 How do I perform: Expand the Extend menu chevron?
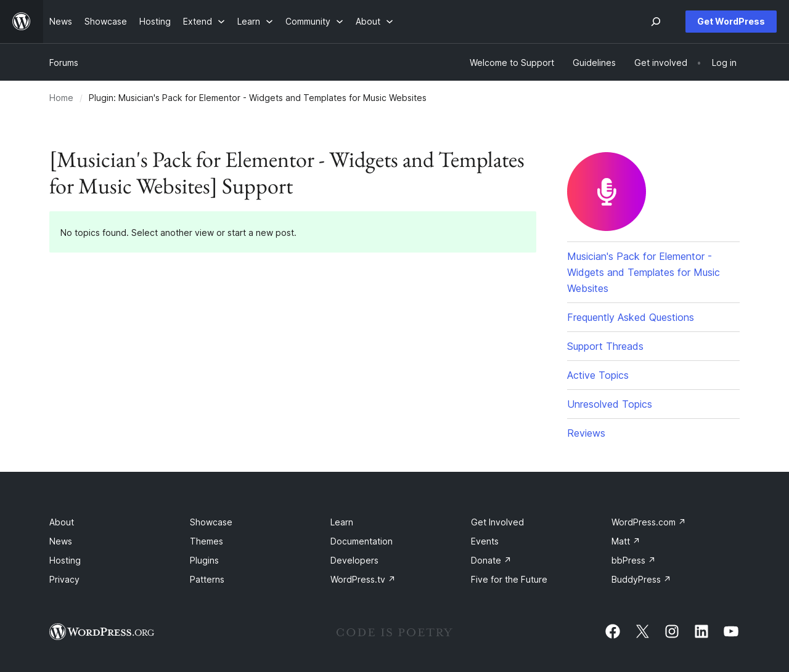click(221, 22)
